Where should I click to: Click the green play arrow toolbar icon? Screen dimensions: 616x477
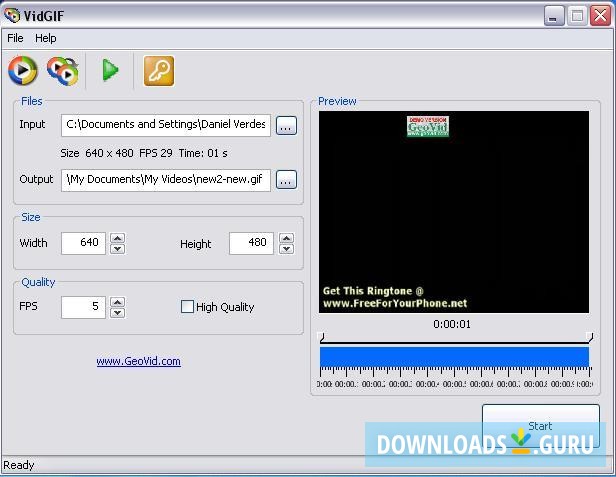pos(110,70)
